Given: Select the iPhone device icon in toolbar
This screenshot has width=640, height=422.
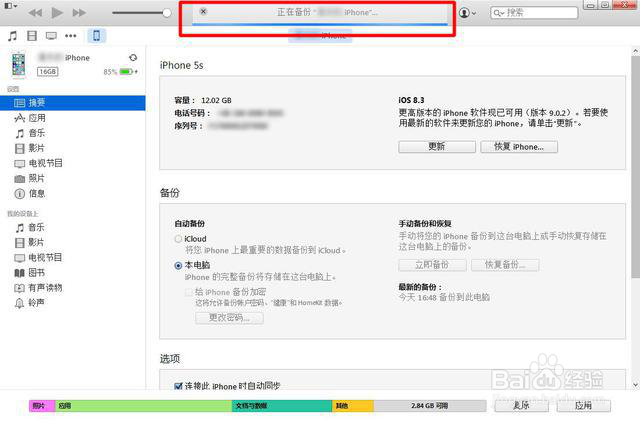Looking at the screenshot, I should [97, 36].
